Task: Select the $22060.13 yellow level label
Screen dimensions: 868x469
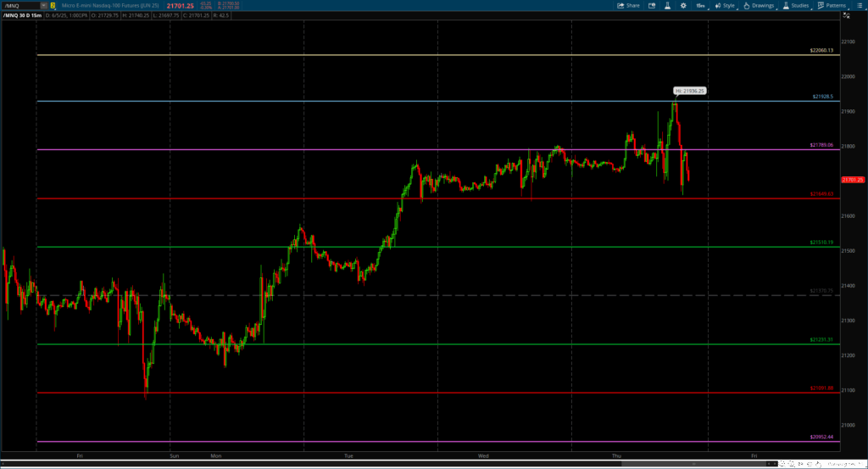Action: click(821, 50)
